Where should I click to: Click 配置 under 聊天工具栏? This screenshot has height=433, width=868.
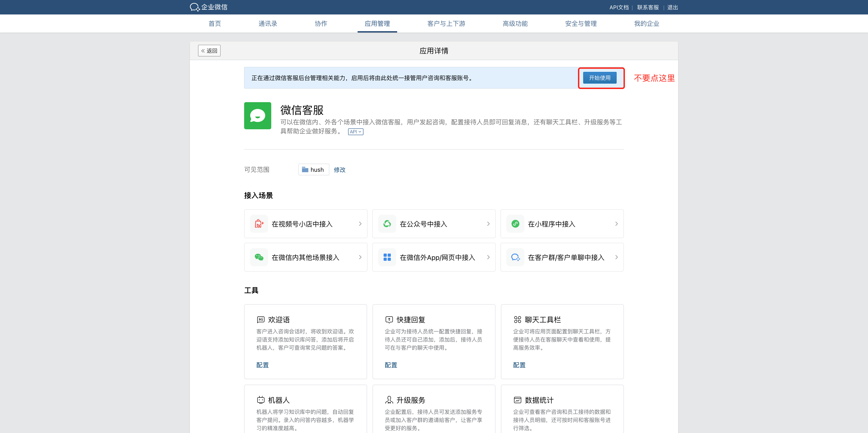click(x=519, y=365)
